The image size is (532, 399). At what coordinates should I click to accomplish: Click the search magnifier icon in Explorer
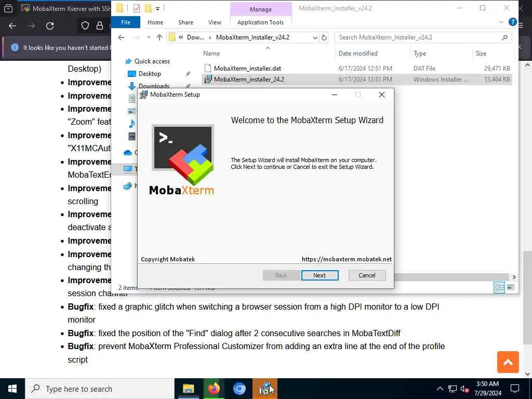[x=504, y=37]
